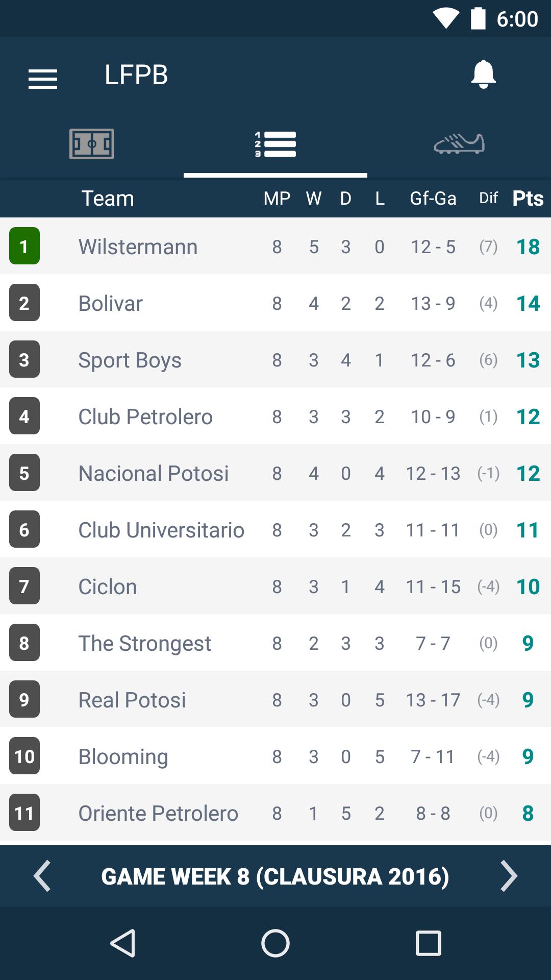
Task: Switch to the football pitch matches tab
Action: 92,144
